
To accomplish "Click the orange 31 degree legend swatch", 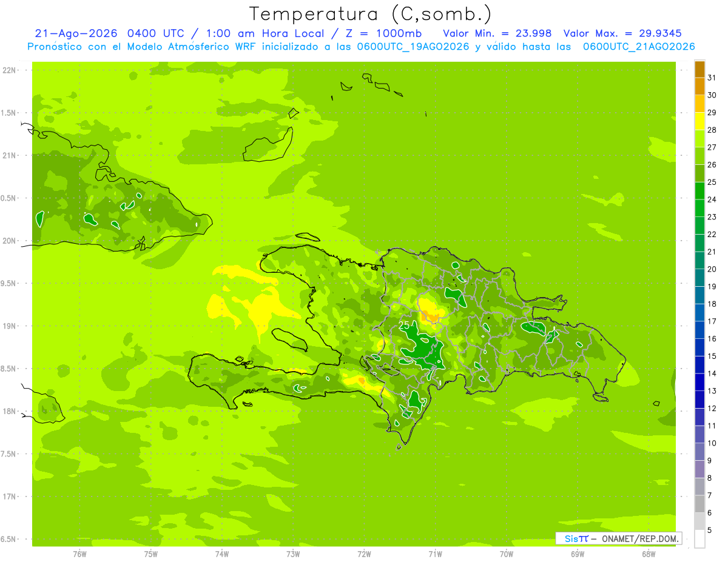I will 699,69.
